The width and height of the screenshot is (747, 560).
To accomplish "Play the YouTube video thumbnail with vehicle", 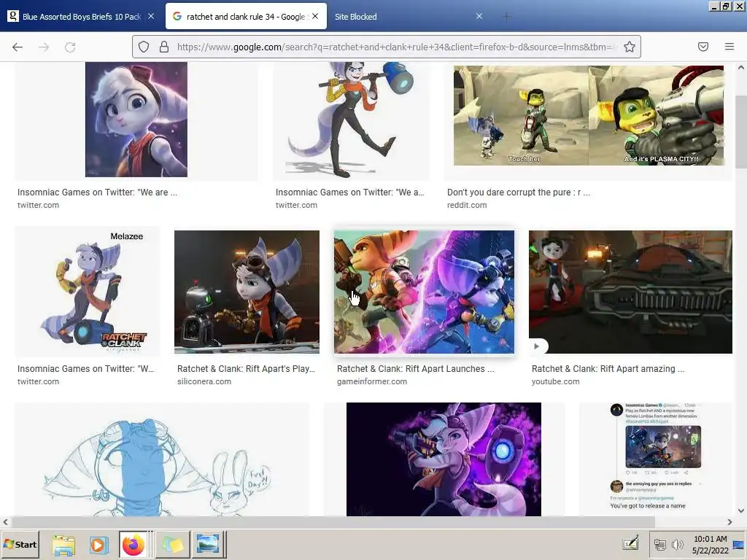I will tap(630, 292).
